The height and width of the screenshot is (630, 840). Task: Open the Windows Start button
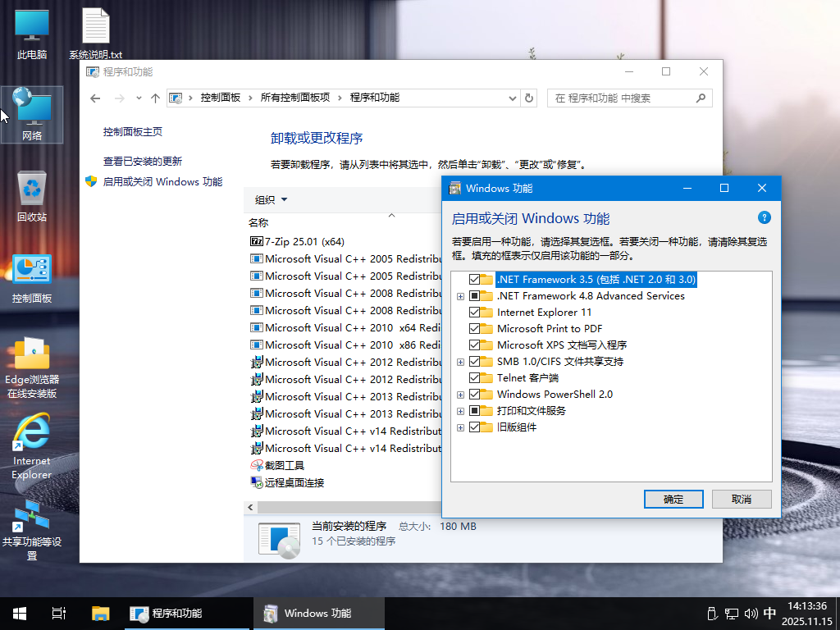pos(20,614)
